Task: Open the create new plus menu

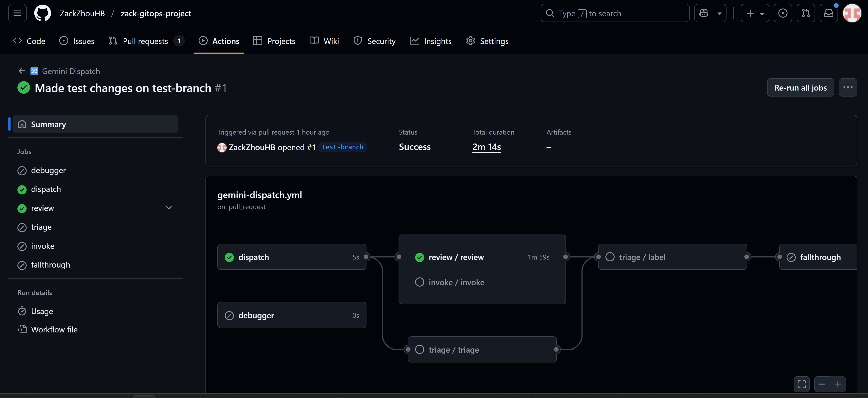Action: click(754, 13)
